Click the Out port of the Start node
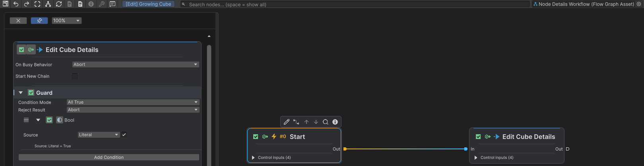Viewport: 644px width, 166px height. [345, 149]
